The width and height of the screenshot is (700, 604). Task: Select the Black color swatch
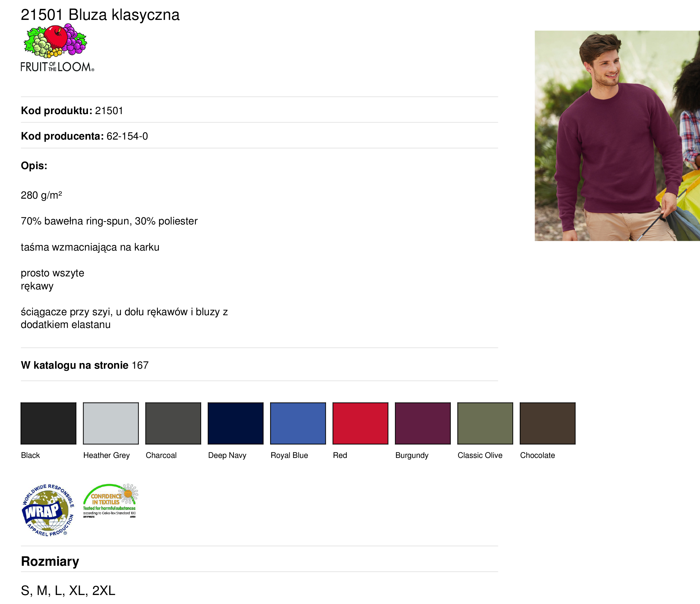tap(49, 423)
